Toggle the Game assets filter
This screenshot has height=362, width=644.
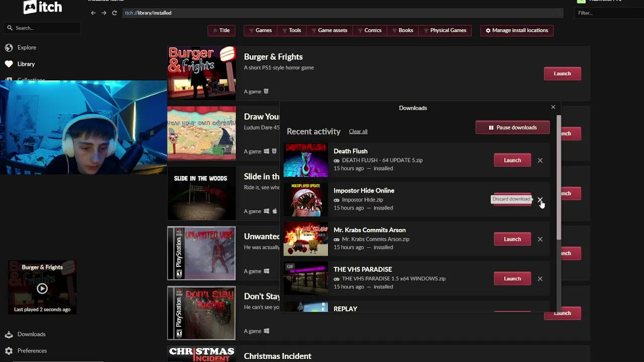coord(329,30)
